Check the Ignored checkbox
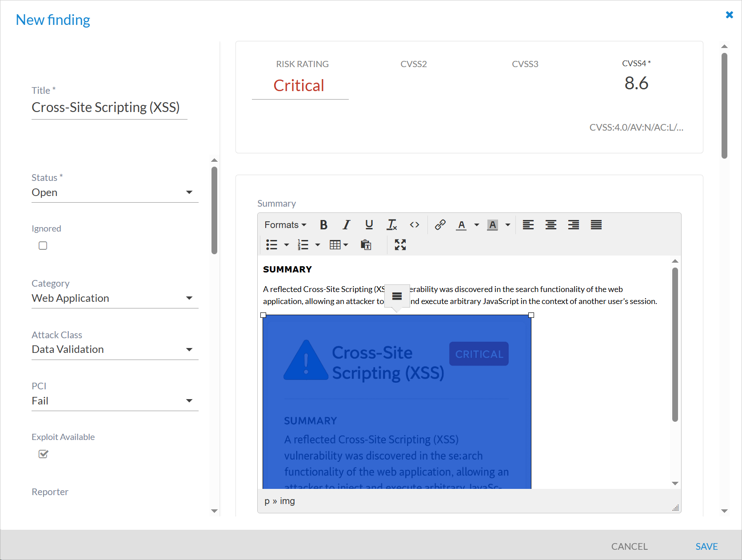The width and height of the screenshot is (742, 560). click(43, 246)
